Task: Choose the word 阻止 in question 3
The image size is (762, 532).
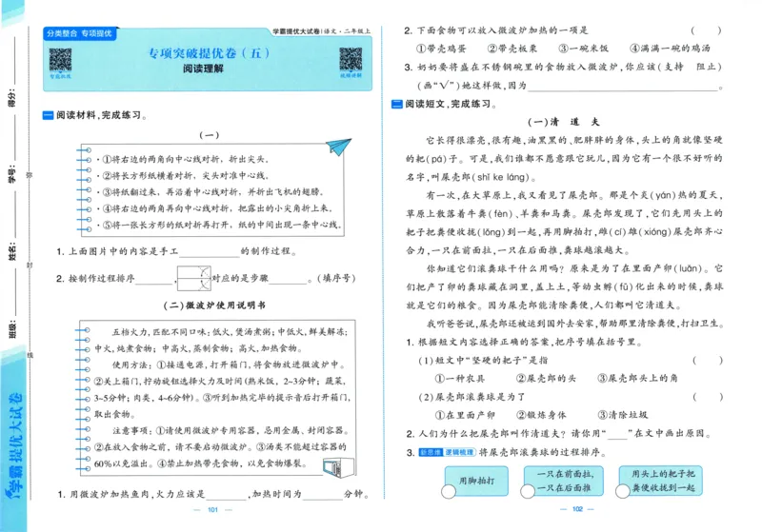Action: [x=706, y=67]
